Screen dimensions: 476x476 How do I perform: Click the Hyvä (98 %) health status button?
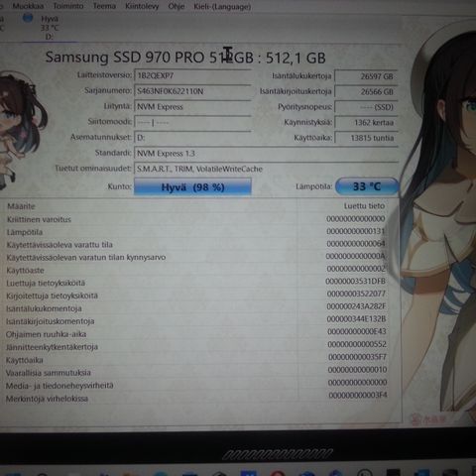tap(192, 187)
